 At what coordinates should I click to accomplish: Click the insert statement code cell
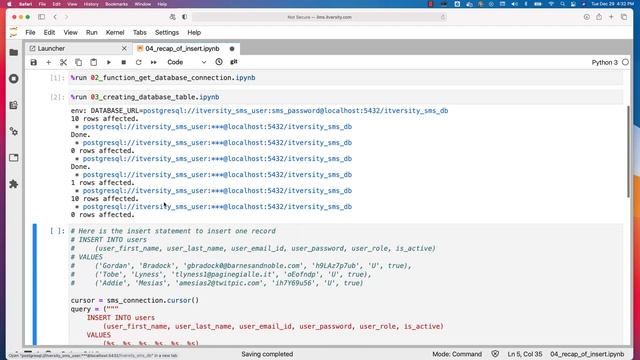(346, 285)
